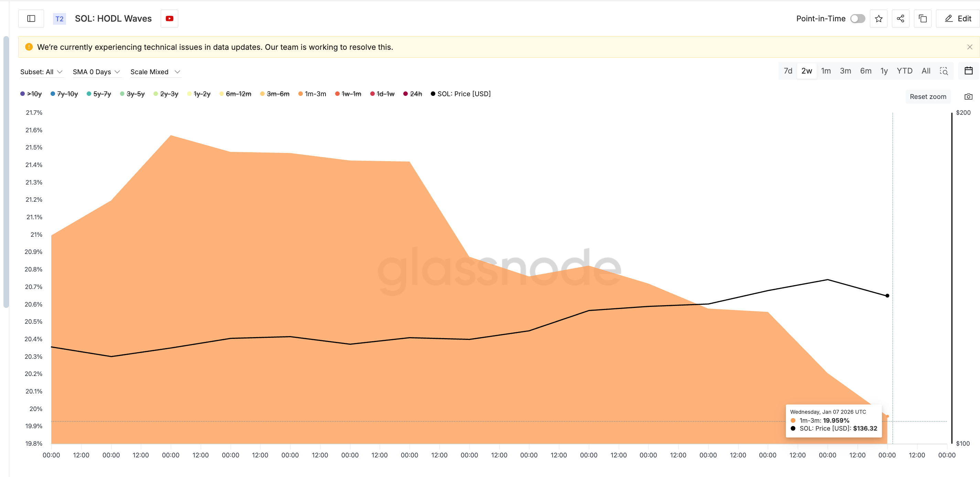Click the SOL: Price legend swatch

tap(433, 94)
